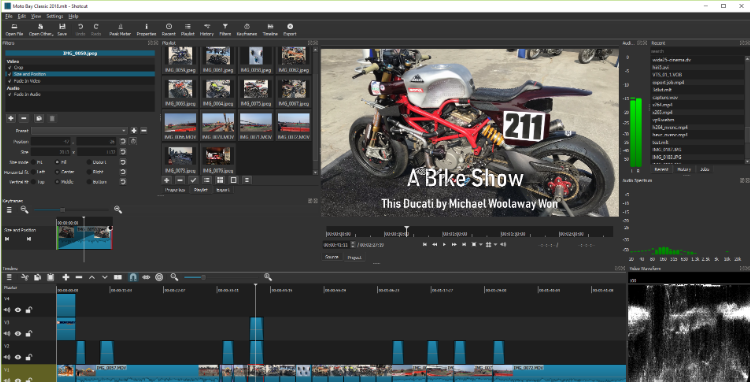Select the Distort size mode radio button
This screenshot has width=750, height=382.
point(89,162)
